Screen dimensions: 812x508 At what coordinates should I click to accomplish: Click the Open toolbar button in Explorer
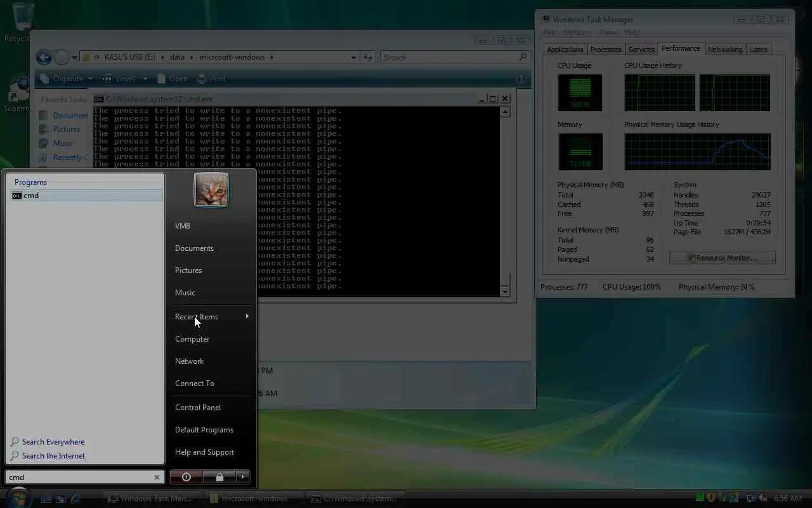pos(173,79)
